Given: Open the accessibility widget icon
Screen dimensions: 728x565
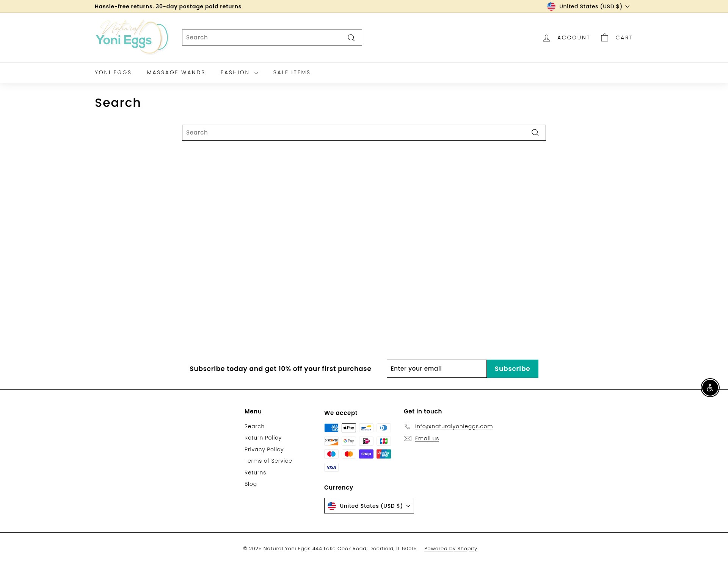Looking at the screenshot, I should pos(710,388).
